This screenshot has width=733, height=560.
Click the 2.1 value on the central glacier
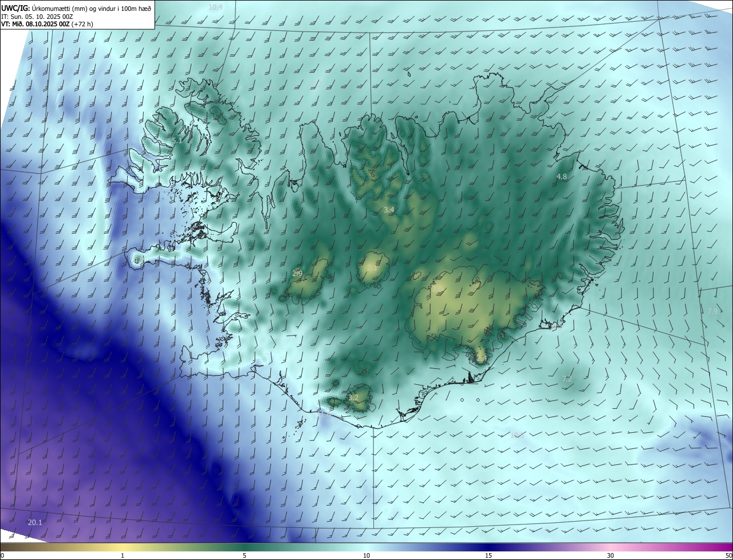[372, 268]
